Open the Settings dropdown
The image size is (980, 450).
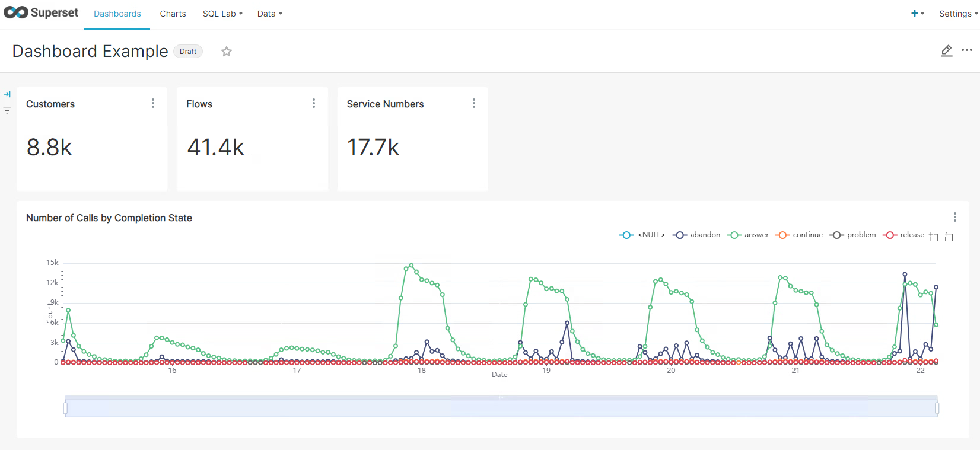pyautogui.click(x=957, y=14)
